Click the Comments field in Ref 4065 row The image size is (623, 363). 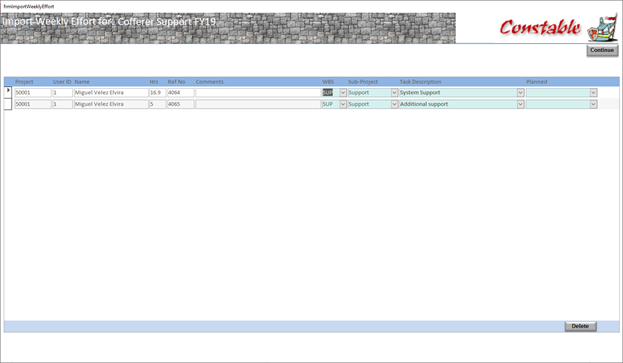[x=258, y=104]
